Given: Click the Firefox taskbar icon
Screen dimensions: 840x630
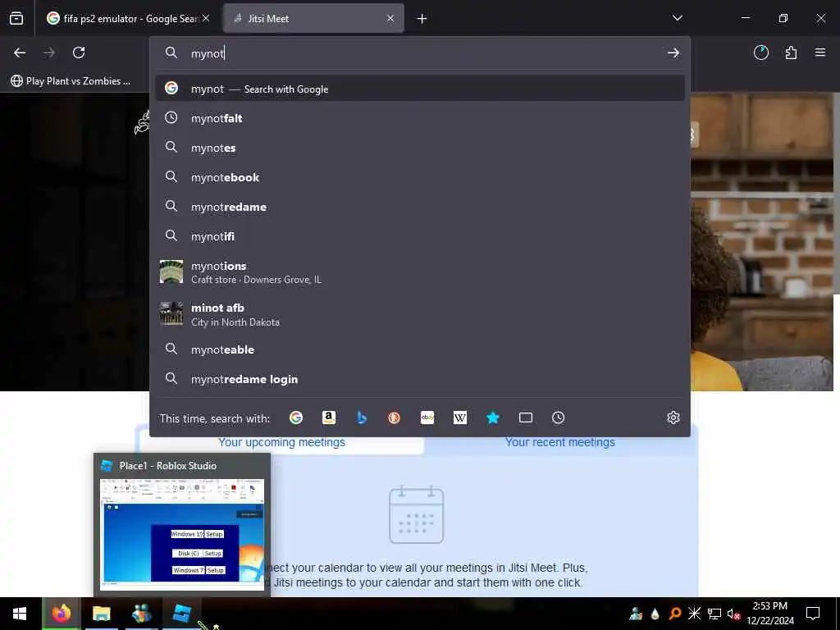Looking at the screenshot, I should pyautogui.click(x=61, y=614).
